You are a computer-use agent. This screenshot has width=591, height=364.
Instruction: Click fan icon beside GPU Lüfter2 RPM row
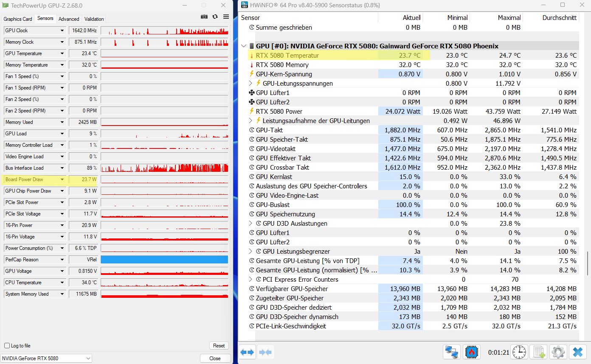point(252,102)
